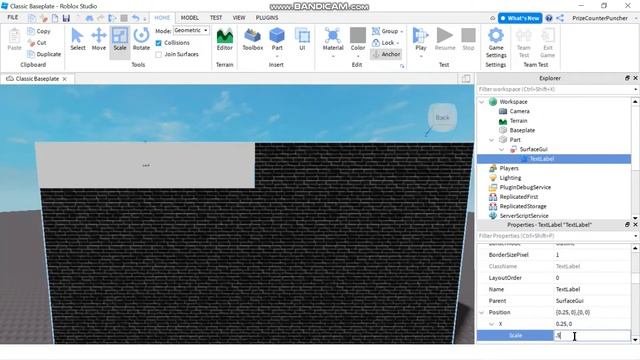The height and width of the screenshot is (360, 640).
Task: Click the Paste clipboard button
Action: (x=14, y=40)
